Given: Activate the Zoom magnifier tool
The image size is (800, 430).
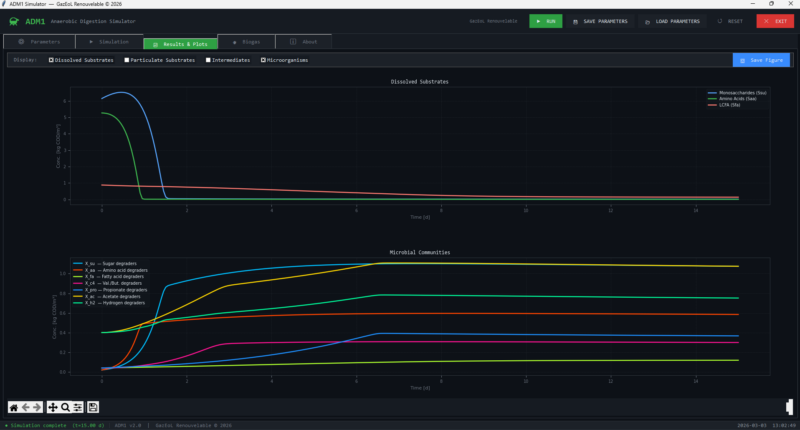Looking at the screenshot, I should (65, 407).
